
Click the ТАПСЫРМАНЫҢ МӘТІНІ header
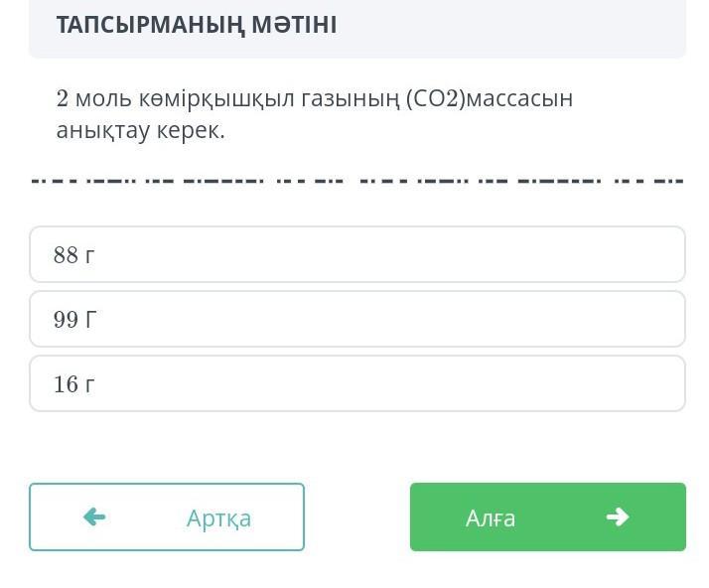coord(197,25)
